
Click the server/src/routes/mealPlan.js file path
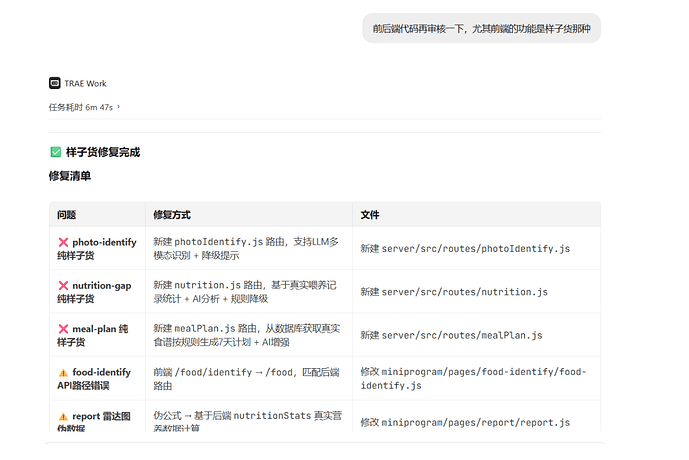pos(462,335)
